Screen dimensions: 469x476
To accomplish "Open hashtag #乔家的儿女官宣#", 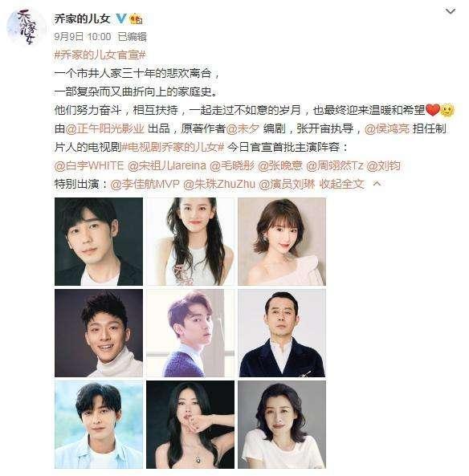I will [100, 55].
